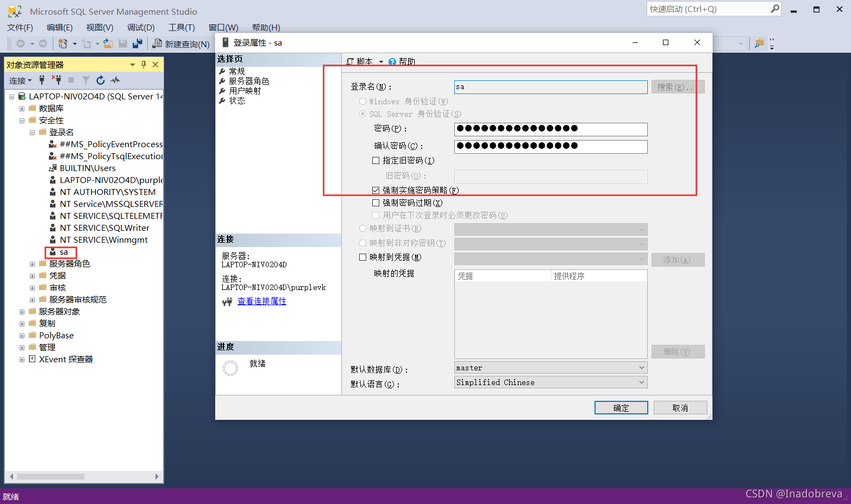Click the wrench icon next to 服务器角色
Image resolution: width=851 pixels, height=504 pixels.
pyautogui.click(x=222, y=81)
